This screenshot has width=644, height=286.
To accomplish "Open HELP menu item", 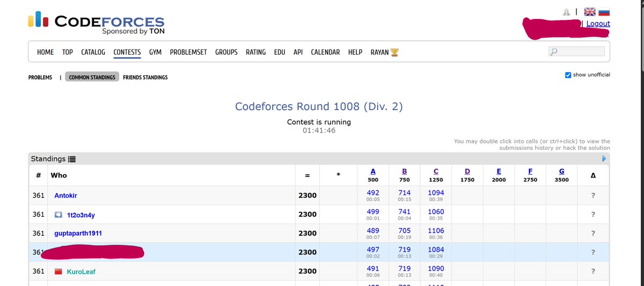I will [x=355, y=52].
